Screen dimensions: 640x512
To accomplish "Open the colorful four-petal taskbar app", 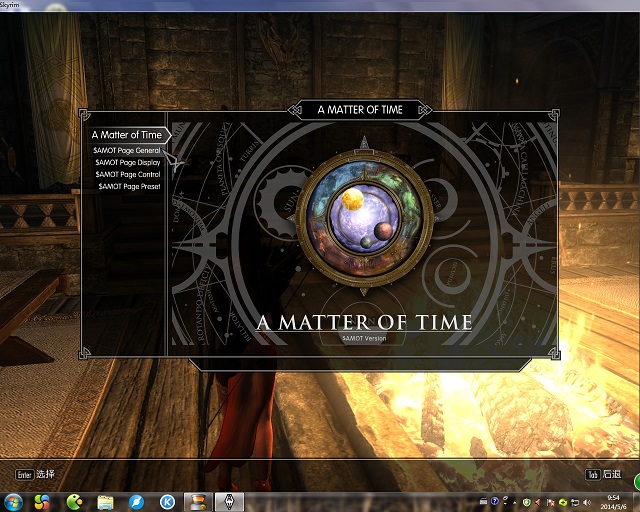I will (42, 502).
